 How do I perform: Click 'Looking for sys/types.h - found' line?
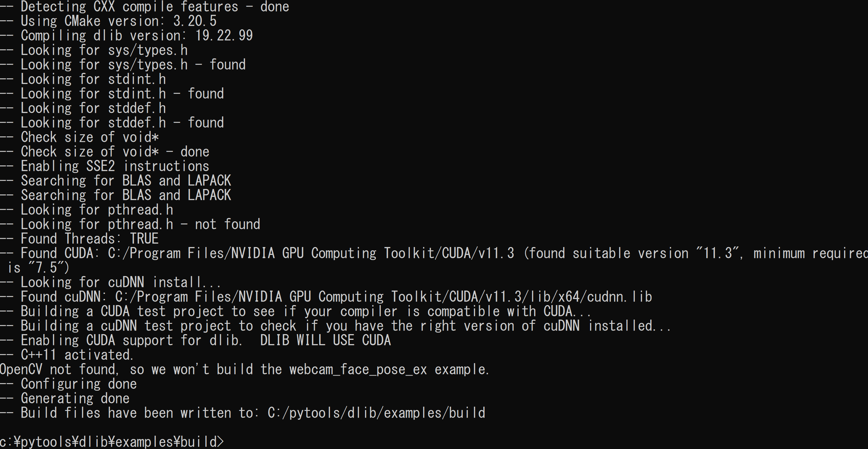click(x=123, y=65)
